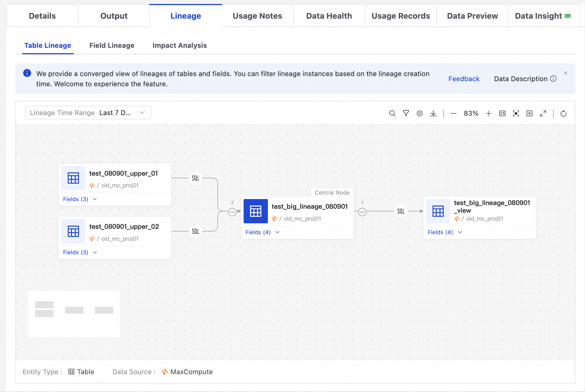Switch to the Field Lineage tab
This screenshot has width=585, height=392.
click(112, 45)
